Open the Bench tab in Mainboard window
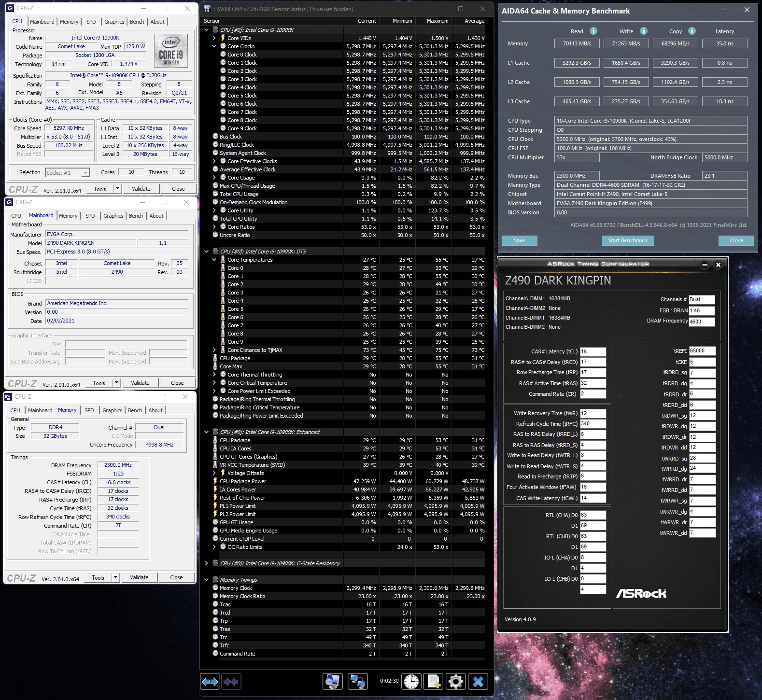 [136, 216]
